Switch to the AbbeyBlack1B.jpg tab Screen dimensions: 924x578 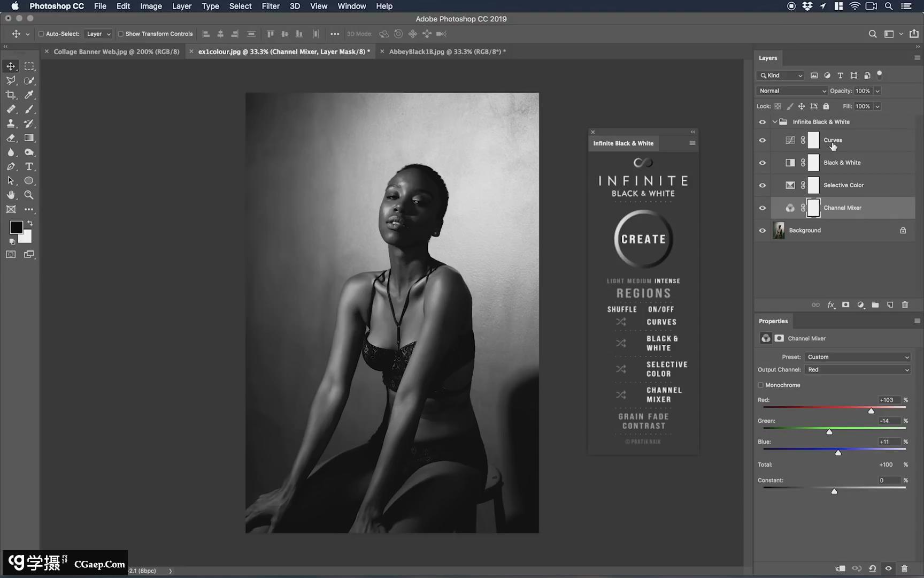pyautogui.click(x=445, y=52)
